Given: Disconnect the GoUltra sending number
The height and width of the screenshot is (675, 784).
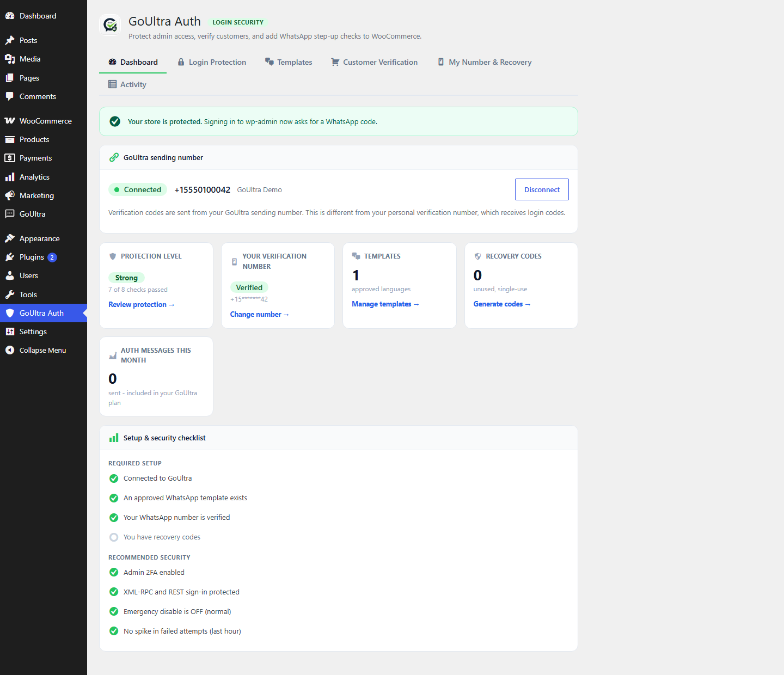Looking at the screenshot, I should [x=542, y=189].
